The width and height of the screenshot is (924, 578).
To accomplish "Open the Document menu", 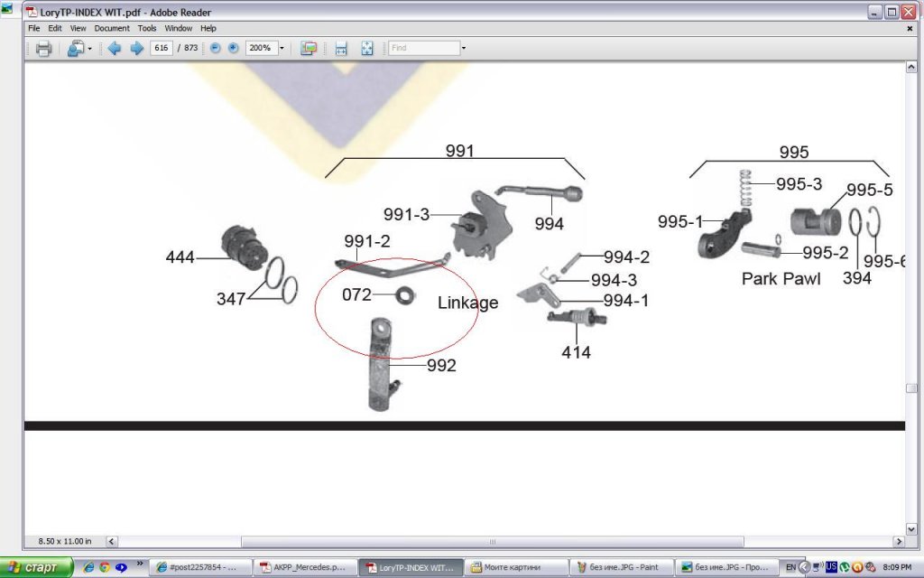I will click(112, 28).
